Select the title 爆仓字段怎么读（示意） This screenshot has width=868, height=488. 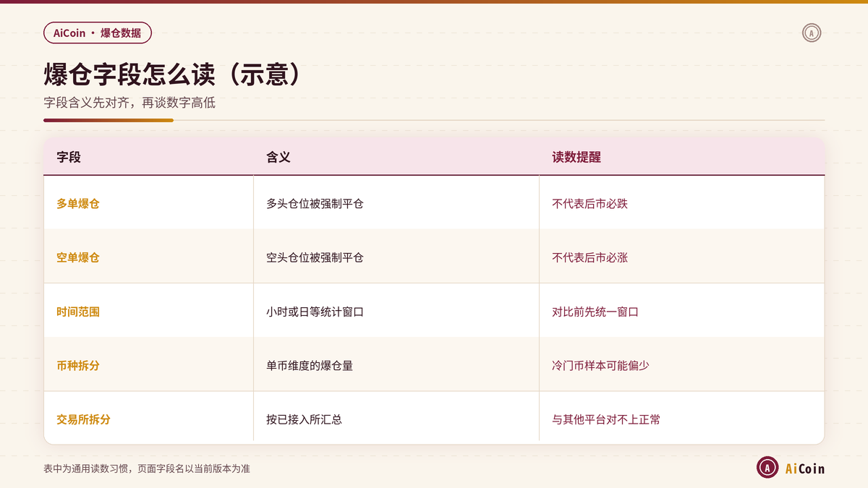(171, 75)
